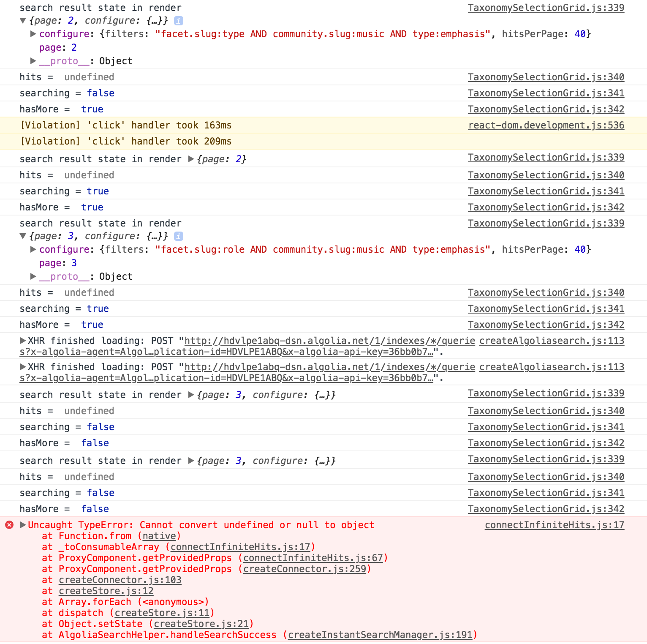Open topmost TaxonomySelectionGrid.js:339 link
647x644 pixels.
[x=546, y=8]
